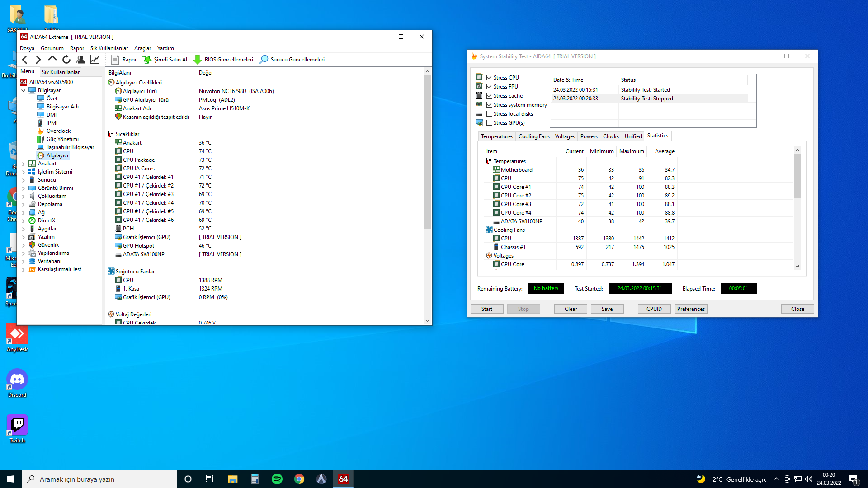This screenshot has height=488, width=868.
Task: Switch to the Sık Kullanılanlar sidebar tab
Action: (61, 72)
